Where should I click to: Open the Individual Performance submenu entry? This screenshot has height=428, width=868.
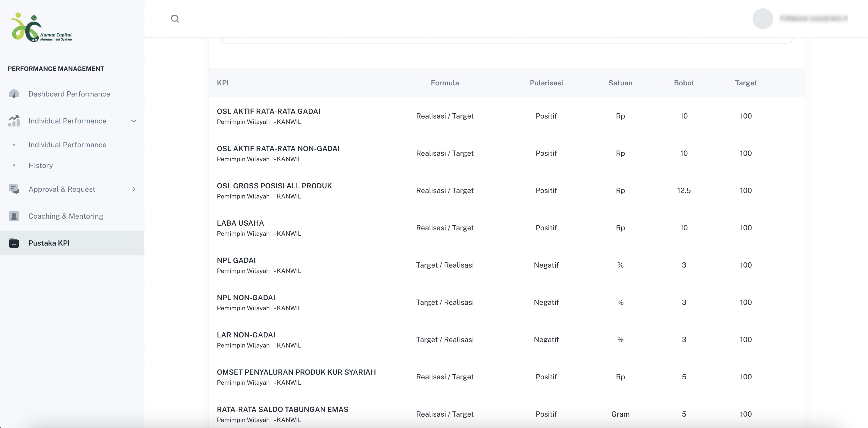coord(67,145)
